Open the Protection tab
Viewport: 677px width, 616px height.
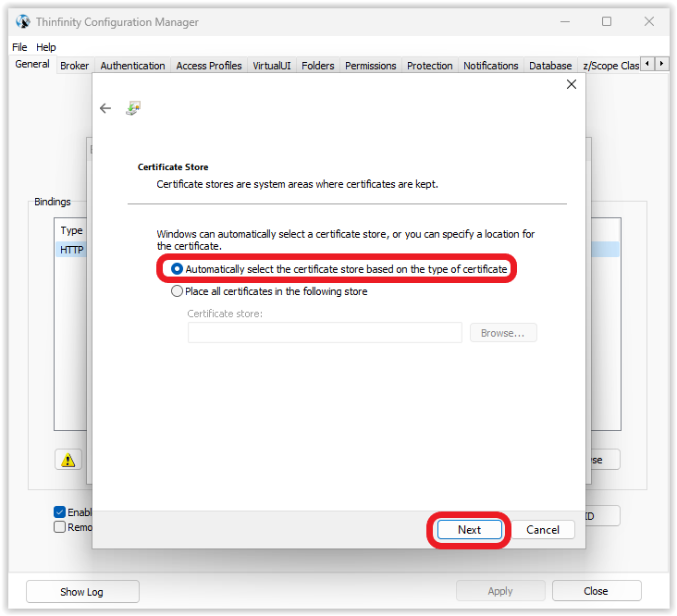[430, 66]
